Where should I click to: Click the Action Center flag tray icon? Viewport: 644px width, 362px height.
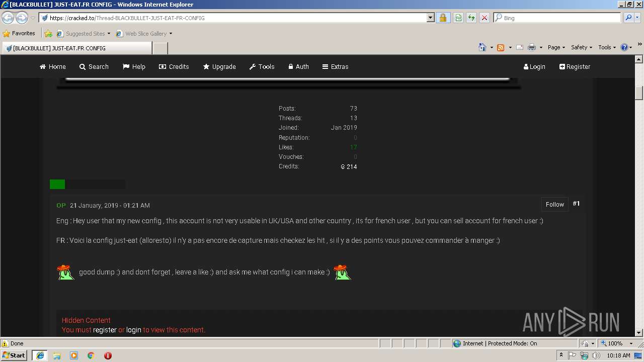coord(572,355)
